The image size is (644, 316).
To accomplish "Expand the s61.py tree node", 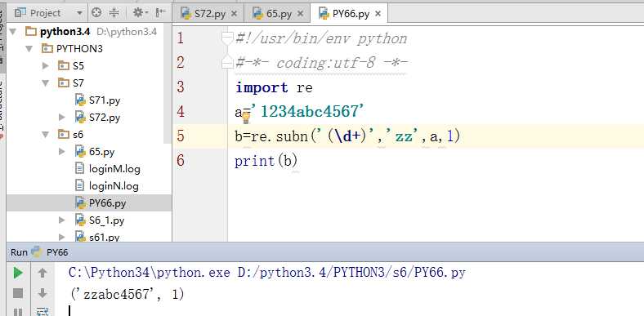I will [62, 237].
